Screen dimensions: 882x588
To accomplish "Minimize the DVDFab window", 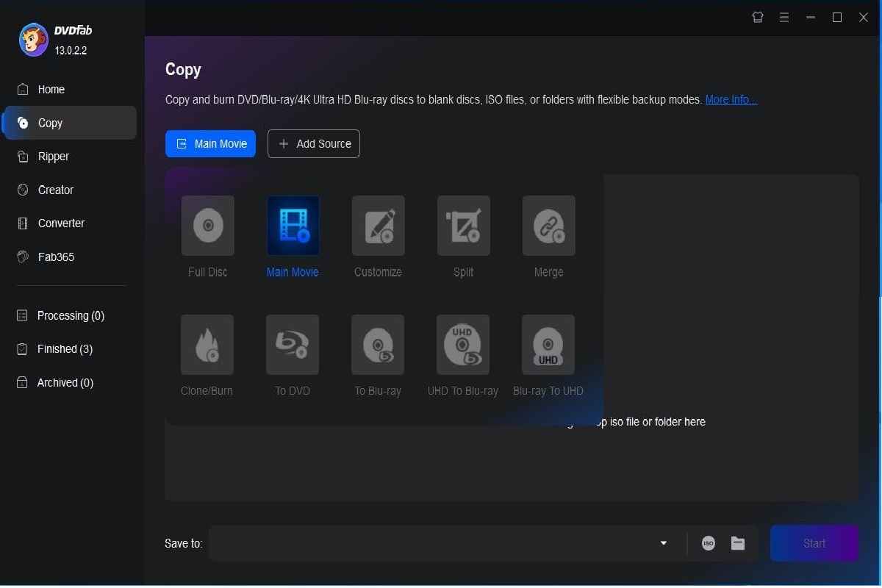I will [811, 18].
